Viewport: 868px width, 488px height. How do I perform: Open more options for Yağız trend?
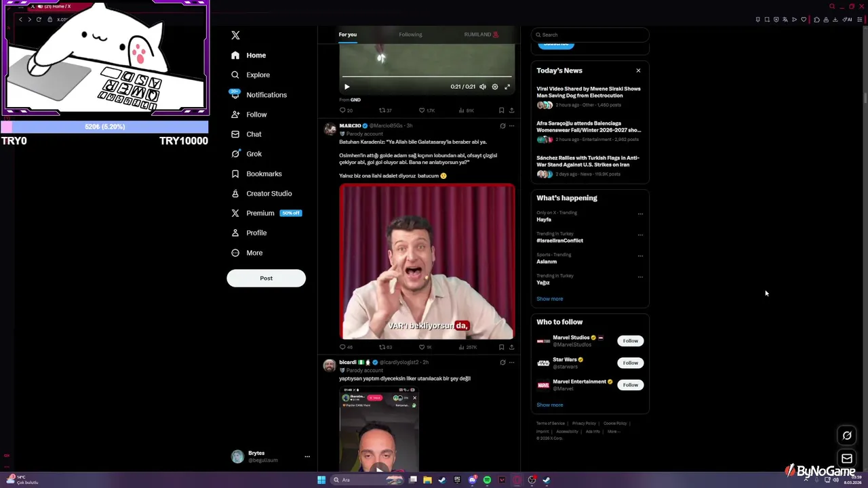coord(640,277)
